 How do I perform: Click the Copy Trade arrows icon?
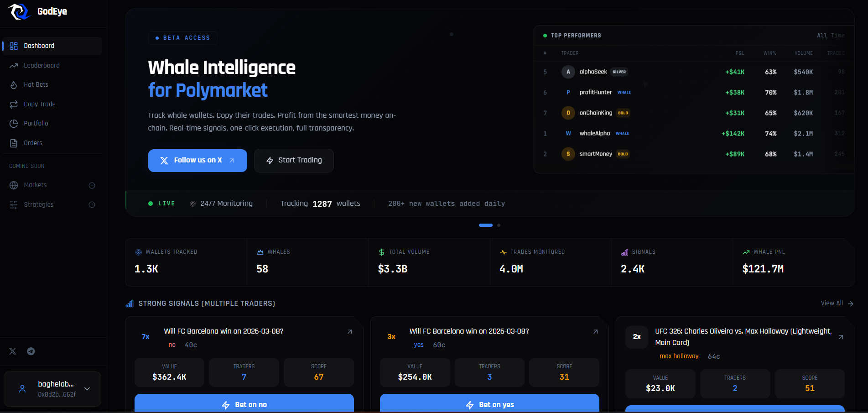pos(14,105)
